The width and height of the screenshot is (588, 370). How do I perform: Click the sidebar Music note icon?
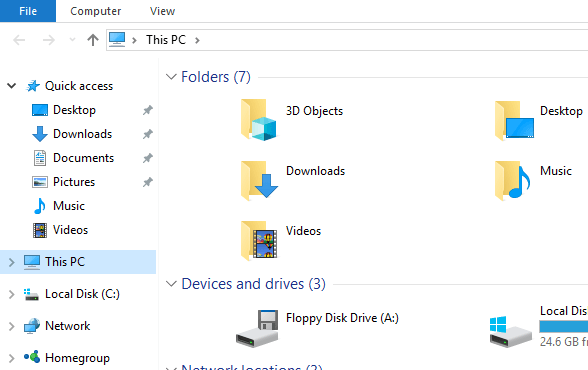pyautogui.click(x=40, y=206)
